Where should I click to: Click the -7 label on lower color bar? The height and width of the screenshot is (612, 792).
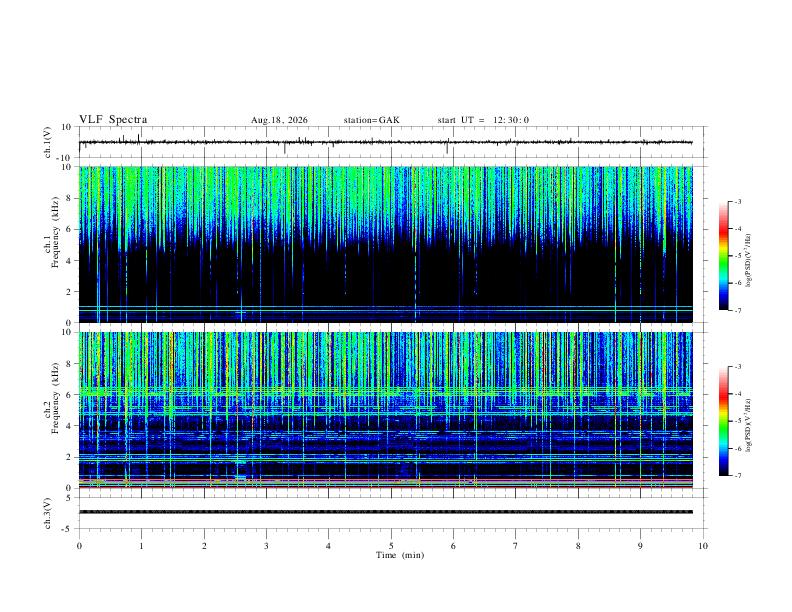(x=737, y=476)
